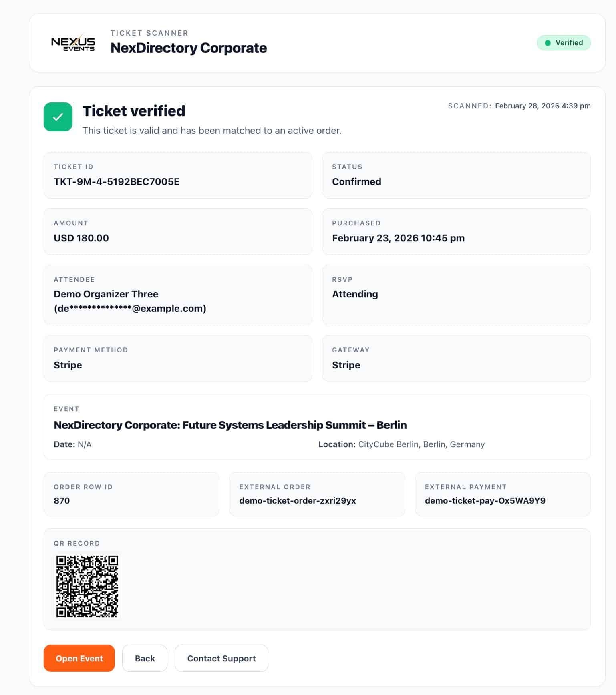Click the Verified status badge

pyautogui.click(x=564, y=42)
